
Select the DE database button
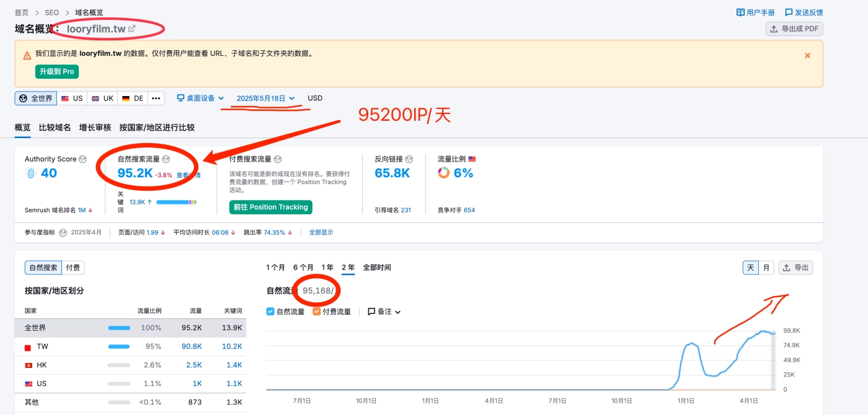click(x=133, y=98)
